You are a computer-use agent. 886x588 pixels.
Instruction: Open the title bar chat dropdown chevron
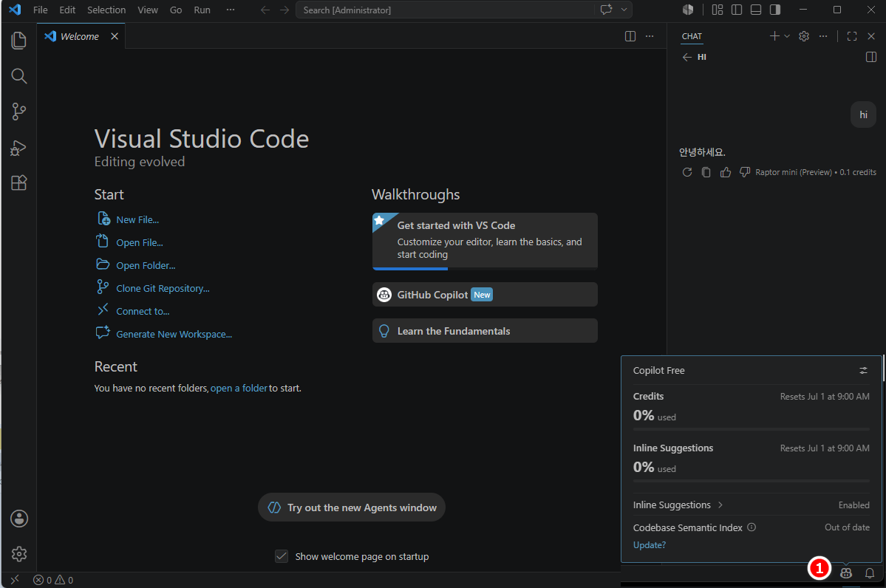point(624,10)
